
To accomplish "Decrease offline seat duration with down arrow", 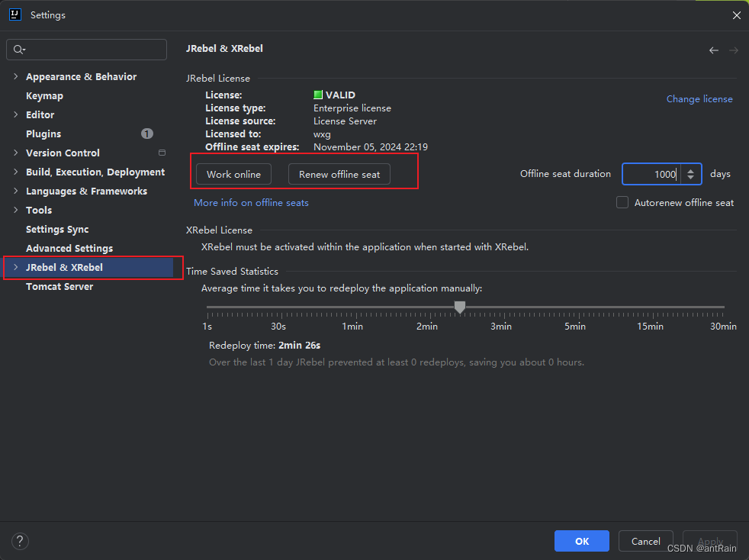I will (x=691, y=177).
